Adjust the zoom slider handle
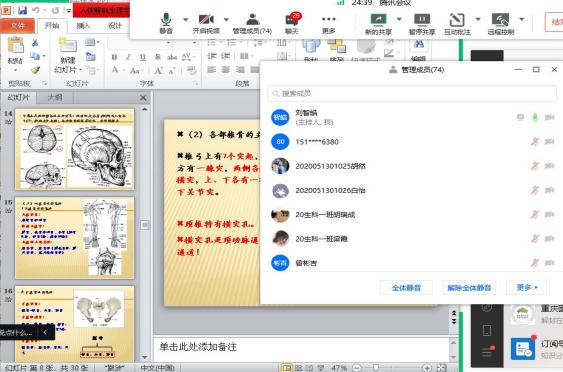The image size is (563, 372). coord(376,368)
